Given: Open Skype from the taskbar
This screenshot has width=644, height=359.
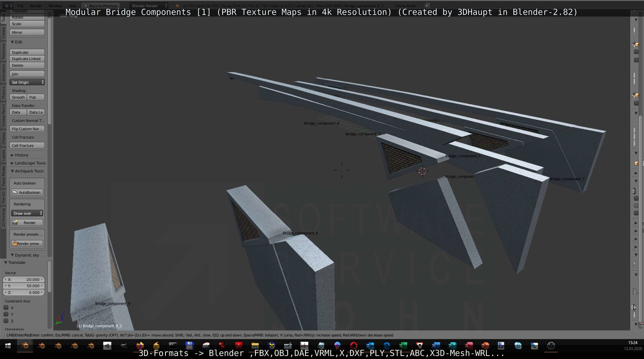Looking at the screenshot, I should 518,346.
